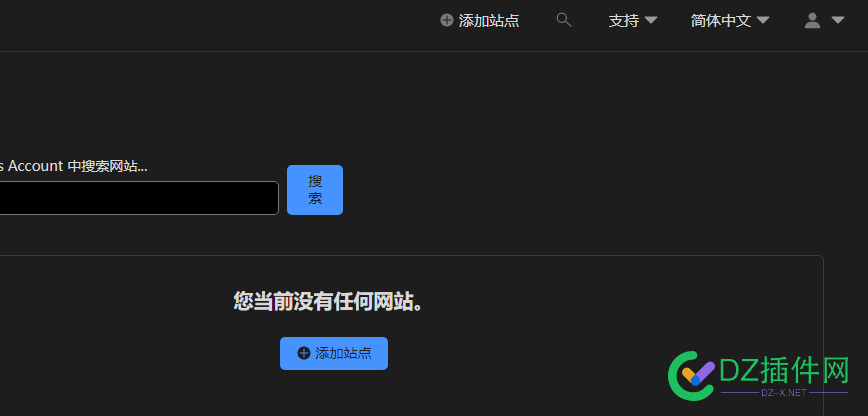Focus the website search input field

point(138,198)
